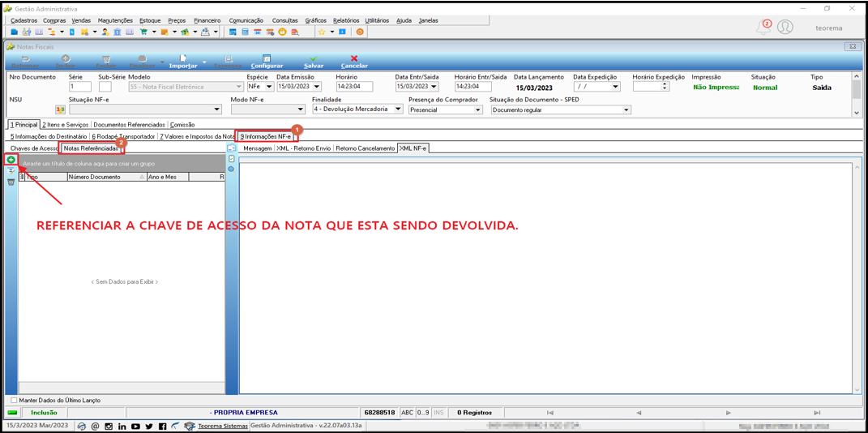Click the @ email icon in bottom bar

tap(95, 427)
